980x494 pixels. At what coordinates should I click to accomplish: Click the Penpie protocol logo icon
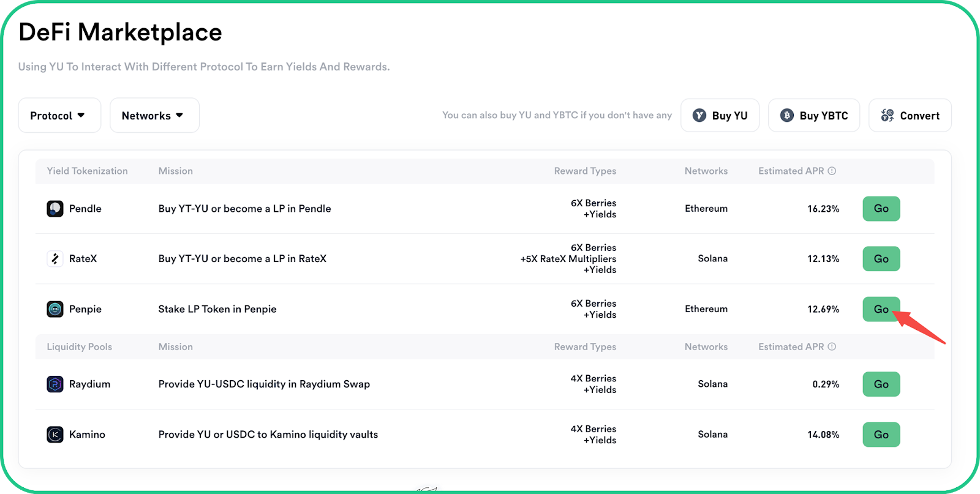coord(55,309)
